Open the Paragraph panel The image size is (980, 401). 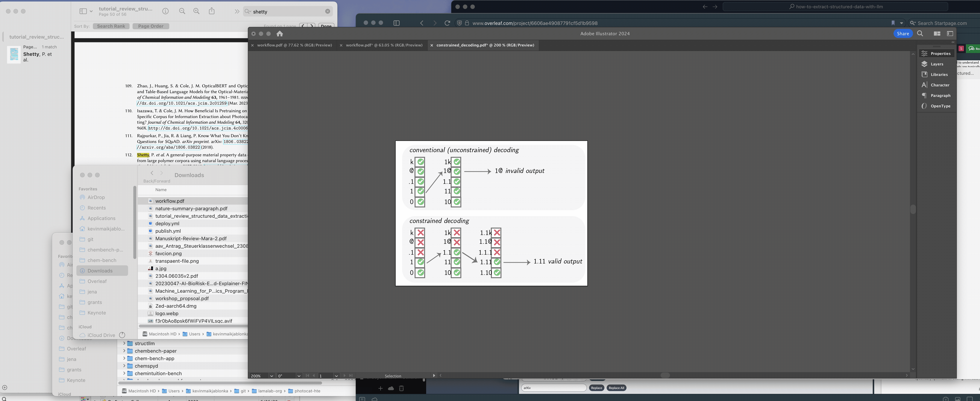(940, 96)
